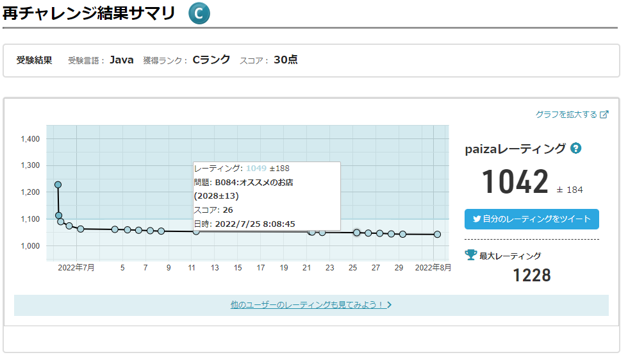Select the graph point just right of 29
628x364 pixels.
[x=402, y=235]
